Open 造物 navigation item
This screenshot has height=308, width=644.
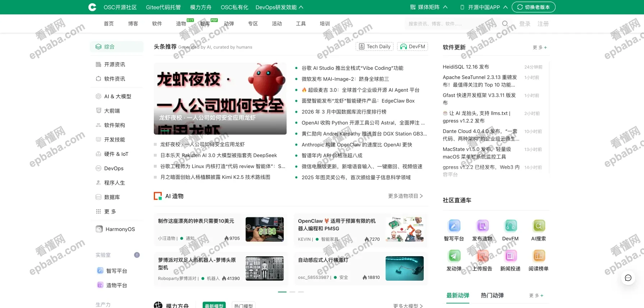pos(181,24)
